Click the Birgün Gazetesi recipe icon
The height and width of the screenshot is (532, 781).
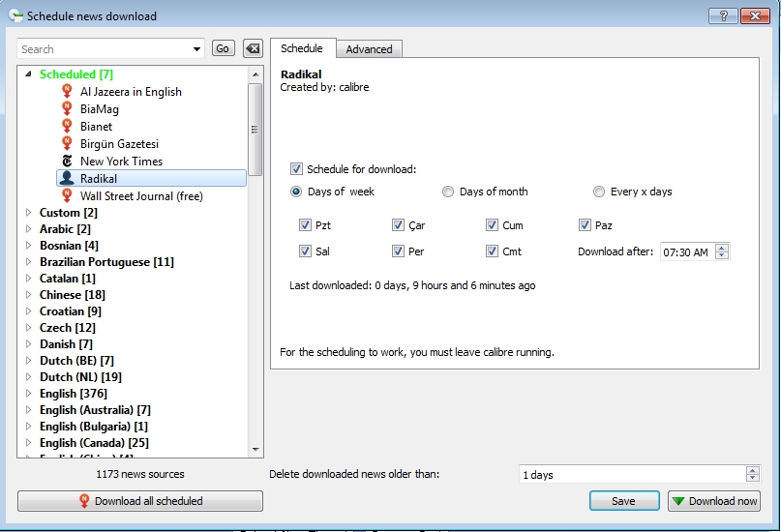[x=67, y=144]
